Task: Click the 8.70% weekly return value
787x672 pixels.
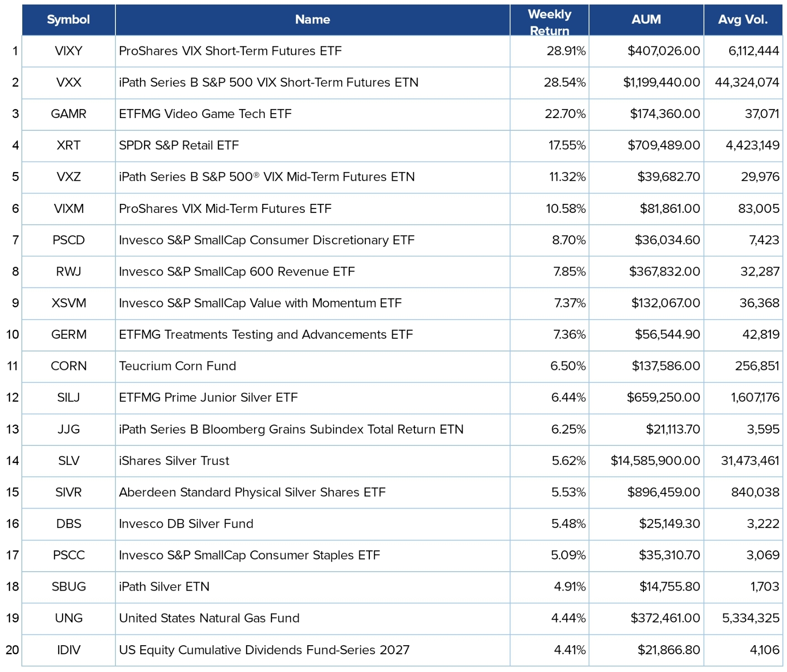Action: [569, 240]
